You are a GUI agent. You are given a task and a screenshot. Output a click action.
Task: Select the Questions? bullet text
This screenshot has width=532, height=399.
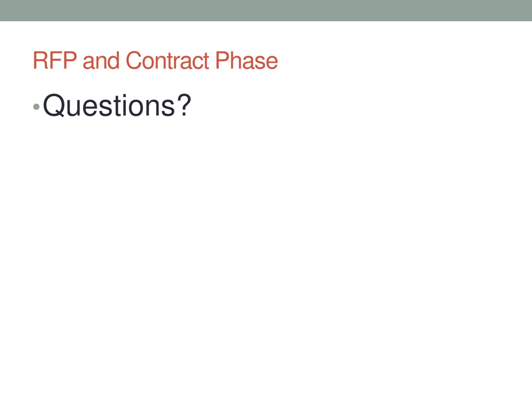coord(117,105)
